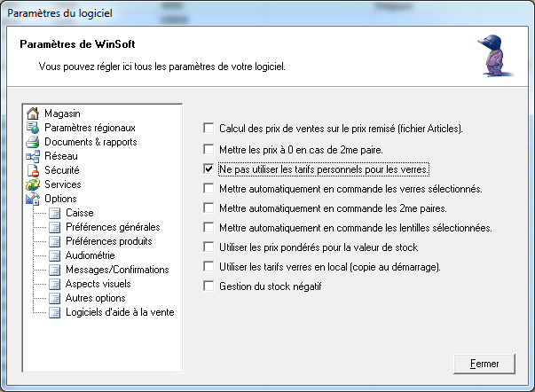Click the Magasin house icon
The image size is (535, 392).
[x=33, y=114]
